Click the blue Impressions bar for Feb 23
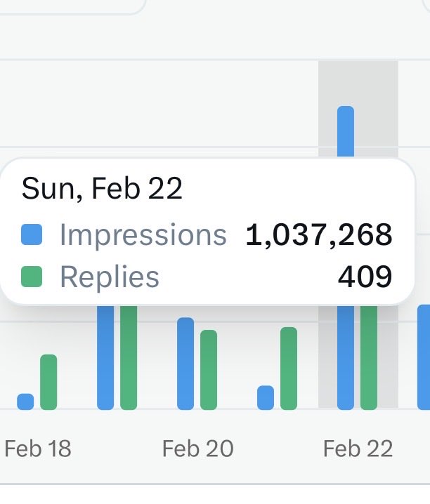 click(424, 357)
